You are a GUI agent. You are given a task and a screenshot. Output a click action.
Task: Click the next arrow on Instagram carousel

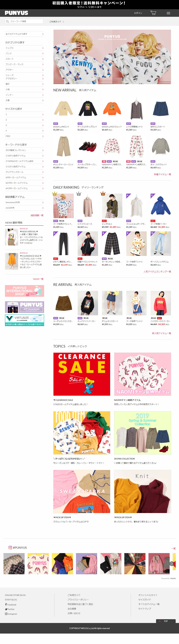172,564
